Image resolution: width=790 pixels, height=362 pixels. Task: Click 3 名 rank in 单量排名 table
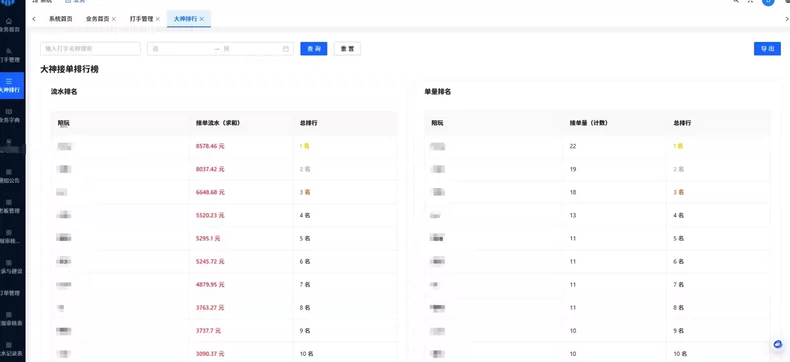pos(679,192)
